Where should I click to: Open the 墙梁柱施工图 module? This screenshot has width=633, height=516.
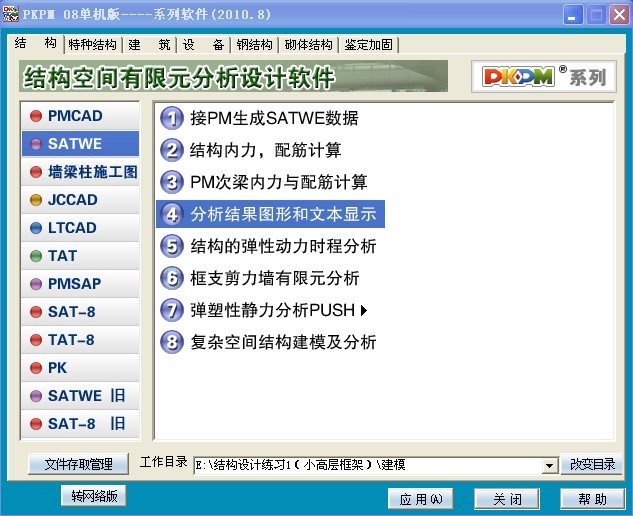pyautogui.click(x=80, y=172)
